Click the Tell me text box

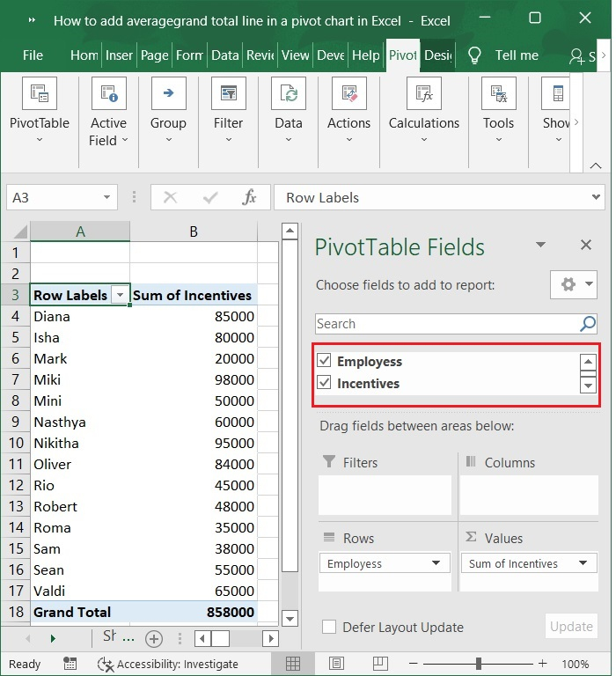(517, 55)
